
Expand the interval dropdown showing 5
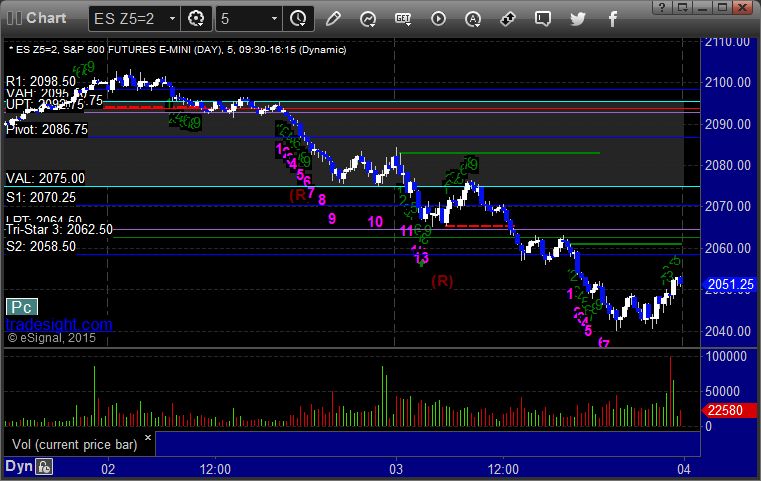(x=274, y=19)
